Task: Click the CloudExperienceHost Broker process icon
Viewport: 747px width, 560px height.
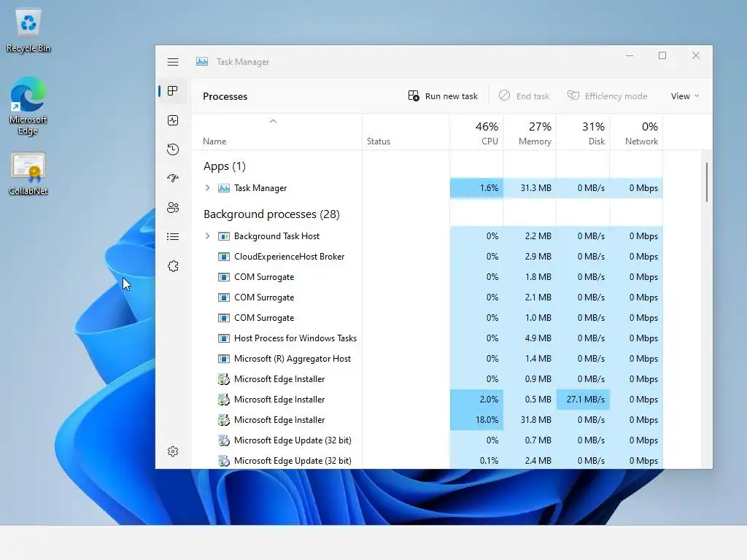Action: pyautogui.click(x=223, y=257)
